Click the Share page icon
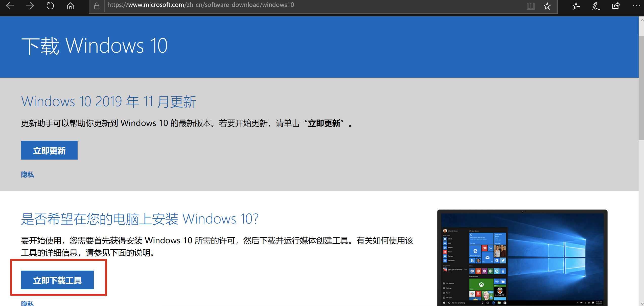 click(616, 6)
